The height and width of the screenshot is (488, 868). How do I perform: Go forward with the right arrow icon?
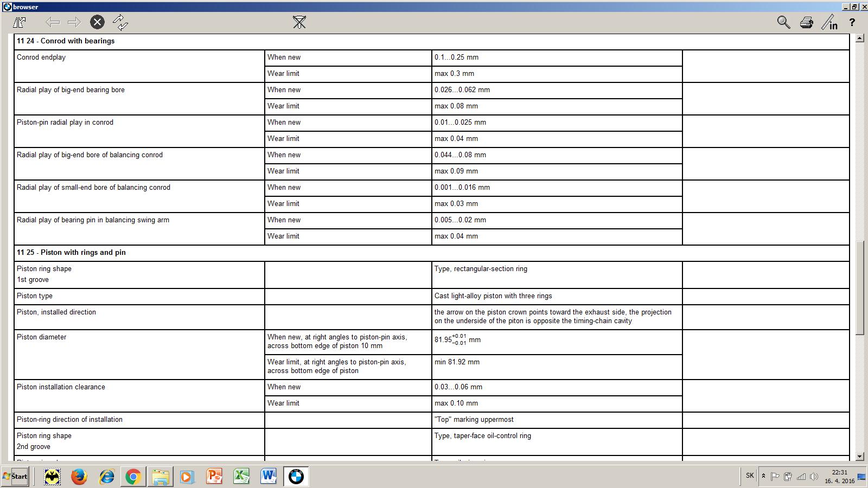click(74, 22)
